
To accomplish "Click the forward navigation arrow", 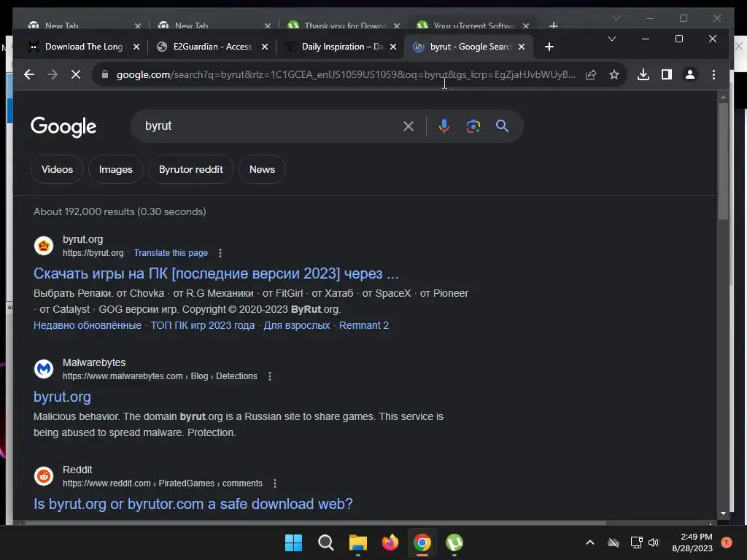I will coord(53,74).
